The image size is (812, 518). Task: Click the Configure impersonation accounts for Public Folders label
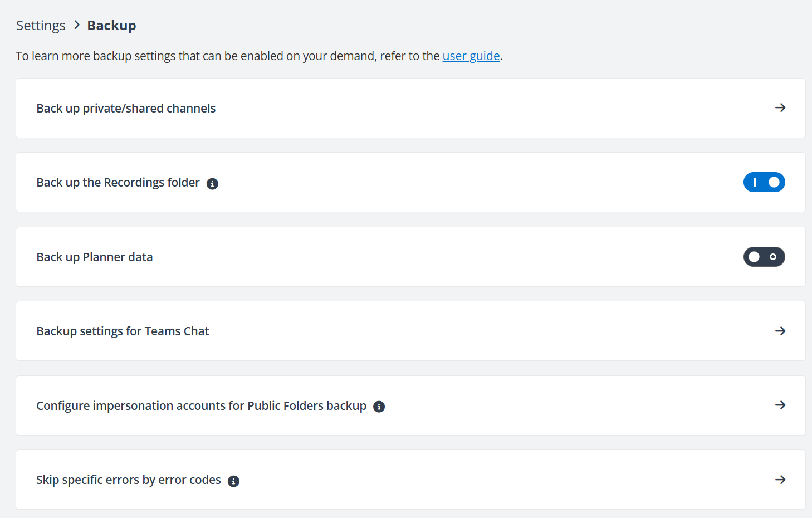[x=200, y=405]
